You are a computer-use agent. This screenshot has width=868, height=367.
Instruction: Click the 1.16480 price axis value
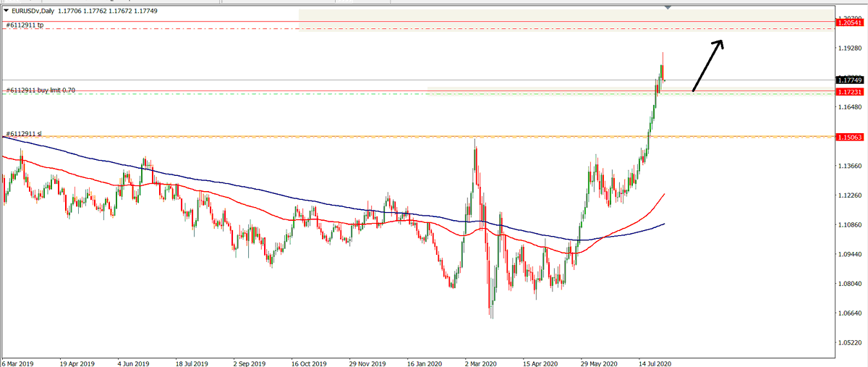point(848,107)
